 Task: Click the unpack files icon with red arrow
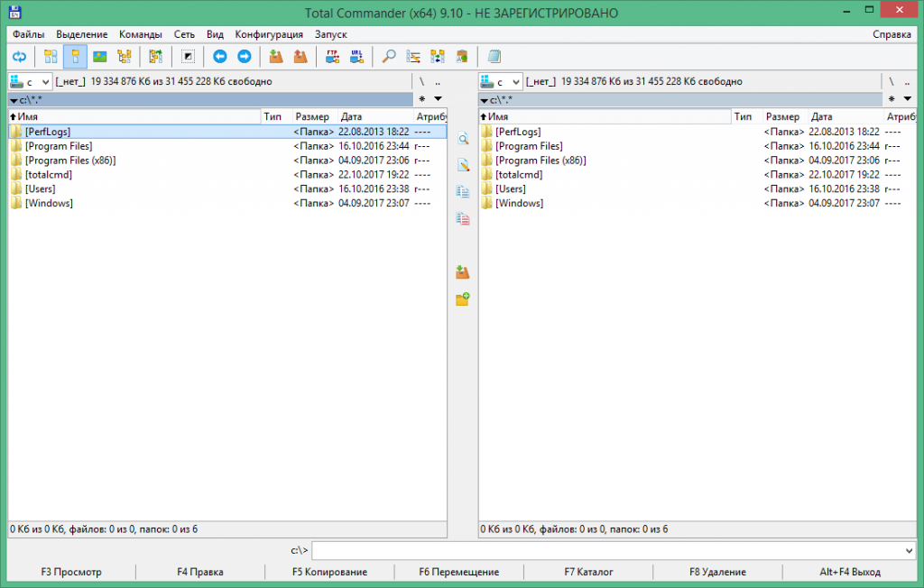pos(300,57)
